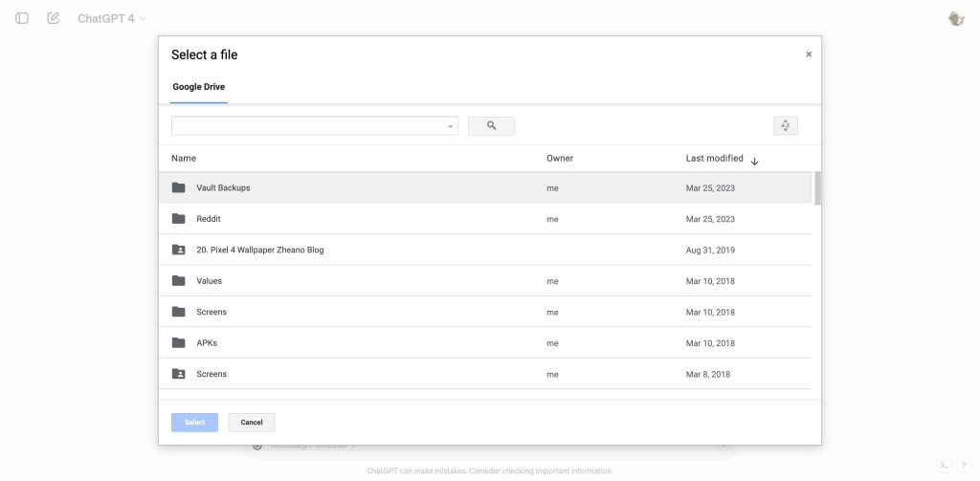This screenshot has width=980, height=481.
Task: Open shared folder 20. Pixel 4 Wallpaper
Action: 259,251
